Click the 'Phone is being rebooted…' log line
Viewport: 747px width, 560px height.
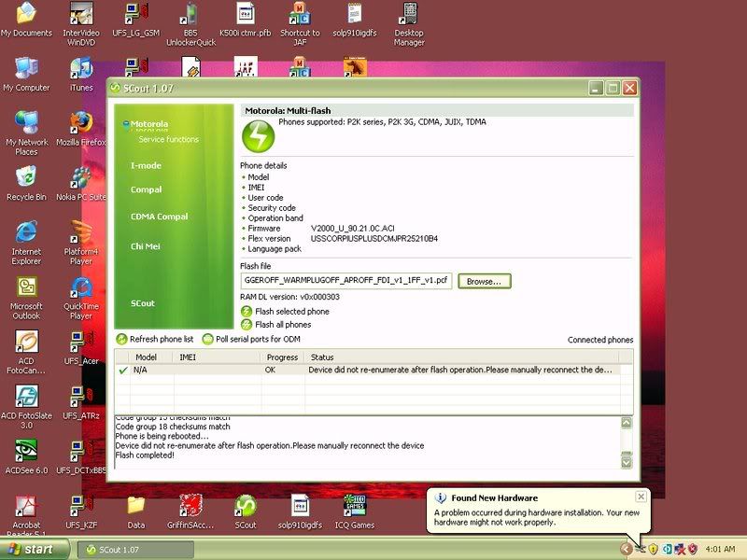click(162, 436)
